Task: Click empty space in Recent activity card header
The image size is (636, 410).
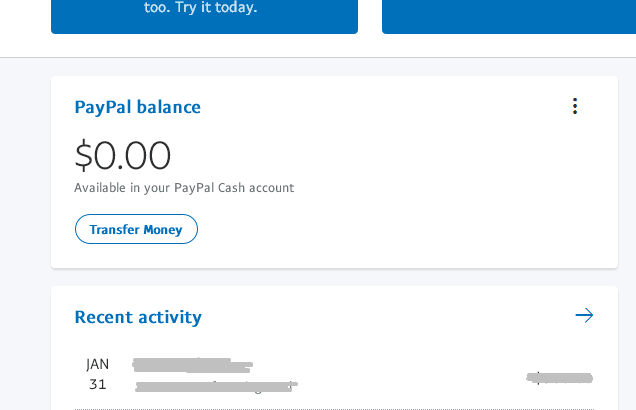Action: 390,317
